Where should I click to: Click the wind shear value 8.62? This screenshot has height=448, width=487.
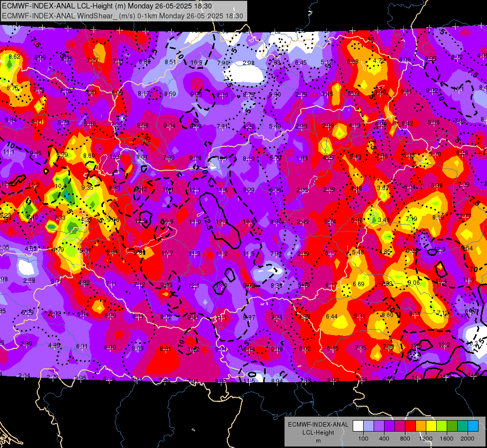14,57
